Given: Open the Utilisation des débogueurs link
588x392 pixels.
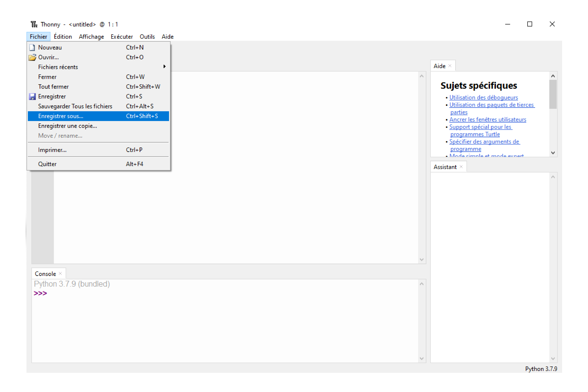Looking at the screenshot, I should (484, 98).
